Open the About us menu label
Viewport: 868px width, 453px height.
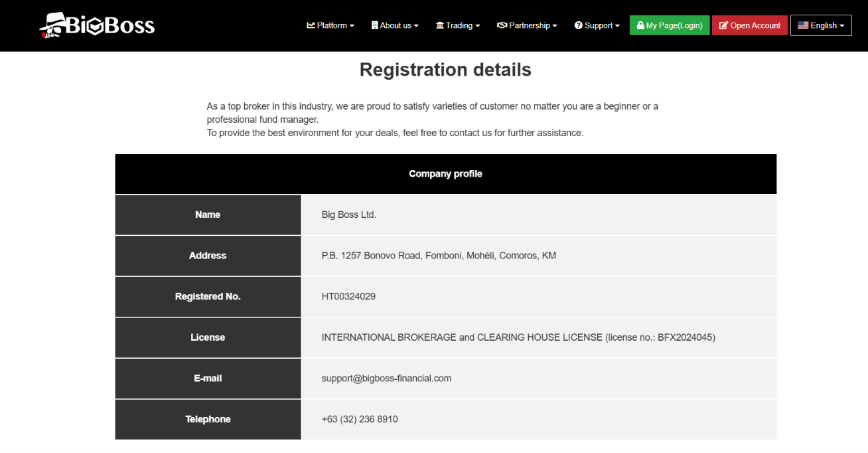[396, 25]
